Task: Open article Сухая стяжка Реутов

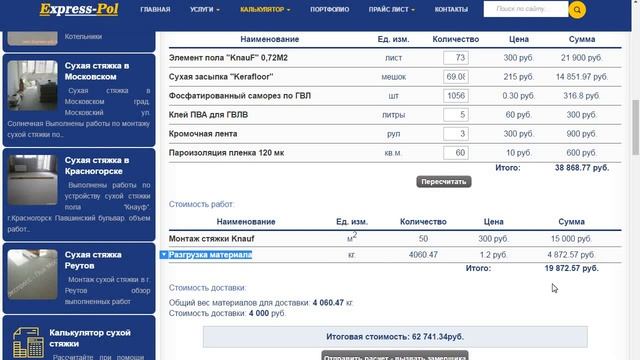Action: (x=93, y=260)
